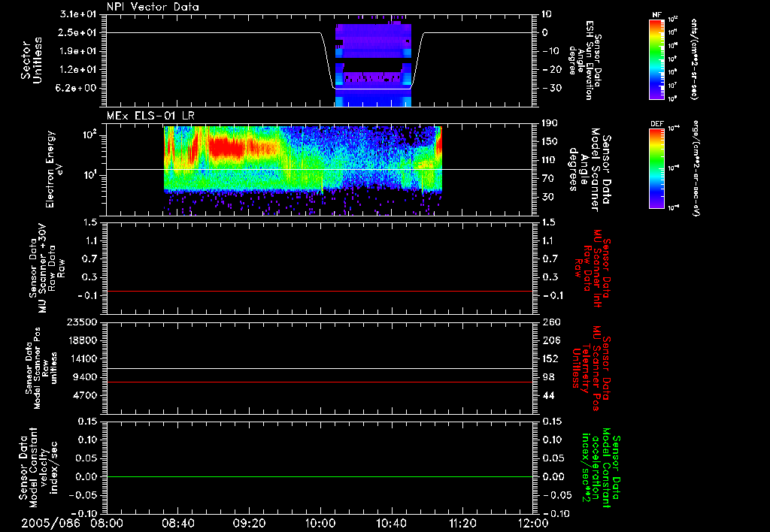Viewport: 770px width, 532px height.
Task: Click the "260" telemetry tick label
Action: [x=551, y=322]
